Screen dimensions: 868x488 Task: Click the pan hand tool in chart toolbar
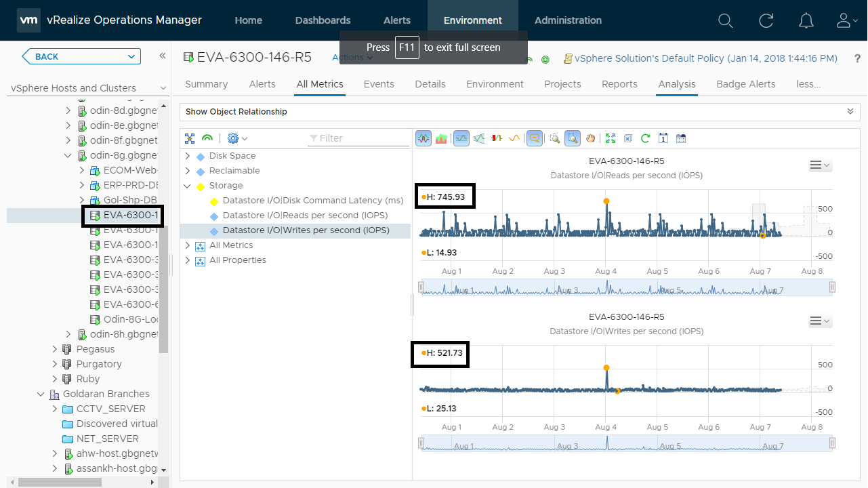(591, 138)
